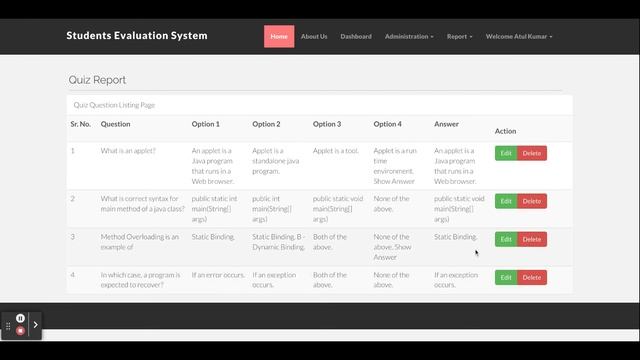The image size is (640, 360).
Task: Select 'What is correct syntax for main method' text
Action: point(142,203)
